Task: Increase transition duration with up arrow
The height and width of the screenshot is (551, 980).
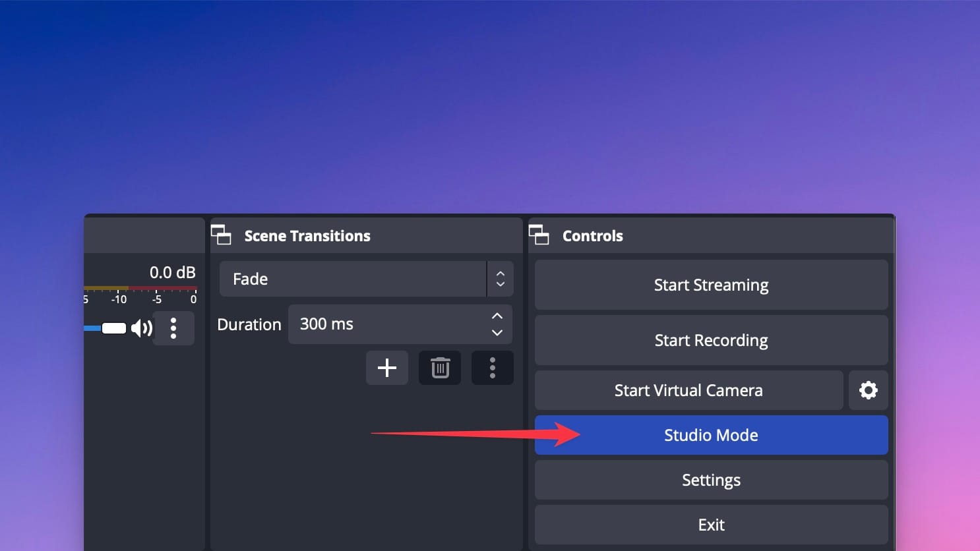Action: pyautogui.click(x=497, y=316)
